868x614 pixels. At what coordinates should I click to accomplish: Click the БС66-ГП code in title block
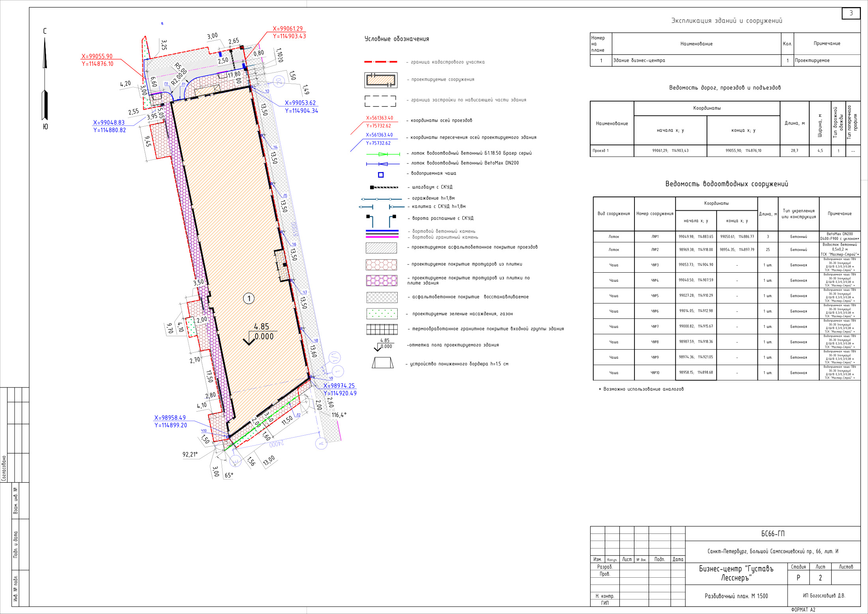pyautogui.click(x=773, y=534)
